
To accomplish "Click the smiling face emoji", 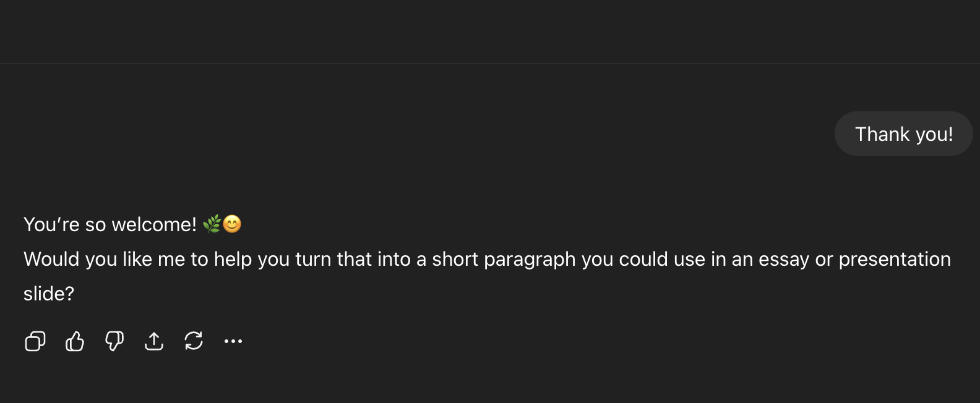I will point(232,224).
